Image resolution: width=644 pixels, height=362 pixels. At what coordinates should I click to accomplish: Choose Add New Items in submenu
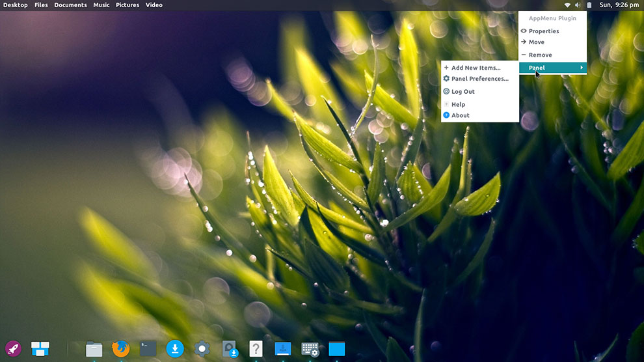click(476, 68)
